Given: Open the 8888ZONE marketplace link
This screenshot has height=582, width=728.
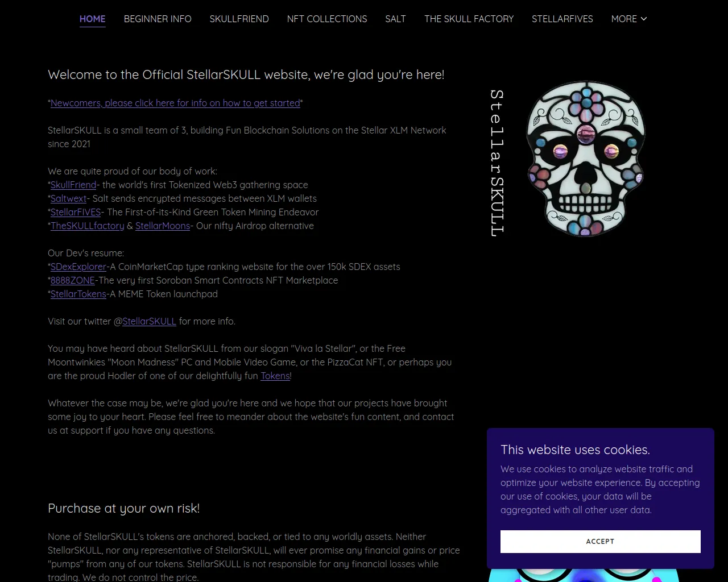Looking at the screenshot, I should click(73, 280).
